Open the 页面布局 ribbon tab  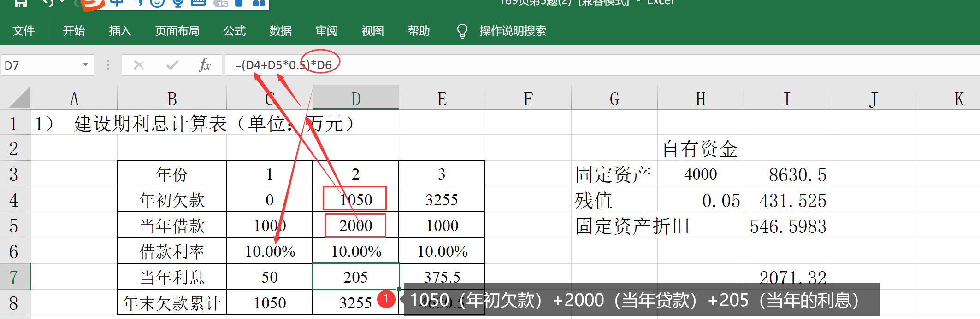pos(177,31)
